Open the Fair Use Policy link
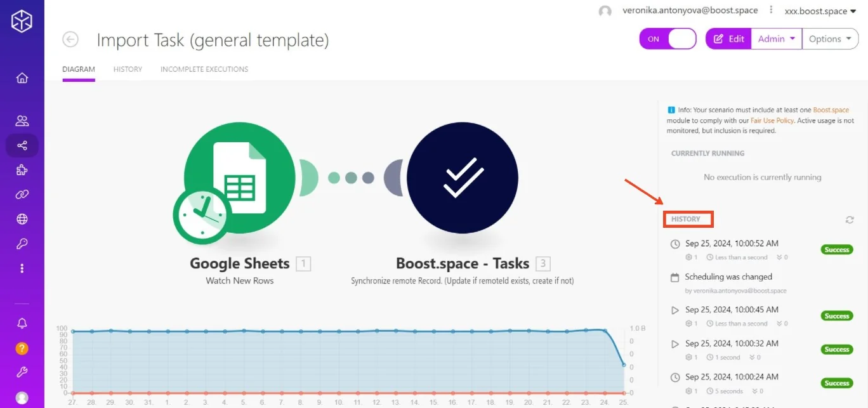Viewport: 868px width, 408px height. click(x=772, y=121)
